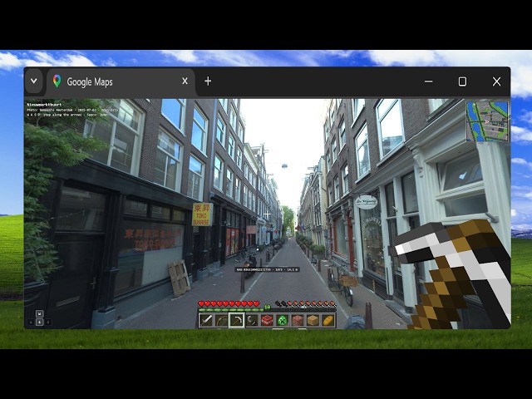
Task: Switch to the Google Maps tab
Action: point(121,81)
